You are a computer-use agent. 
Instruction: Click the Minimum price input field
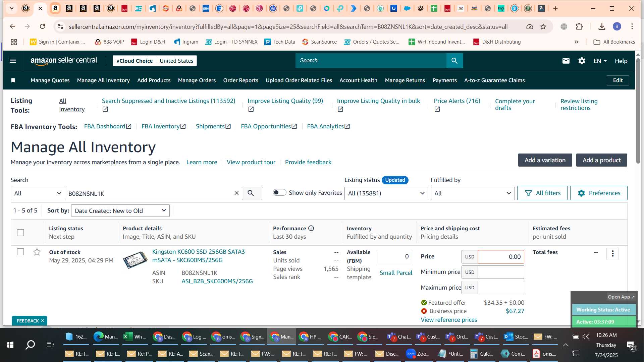point(501,272)
